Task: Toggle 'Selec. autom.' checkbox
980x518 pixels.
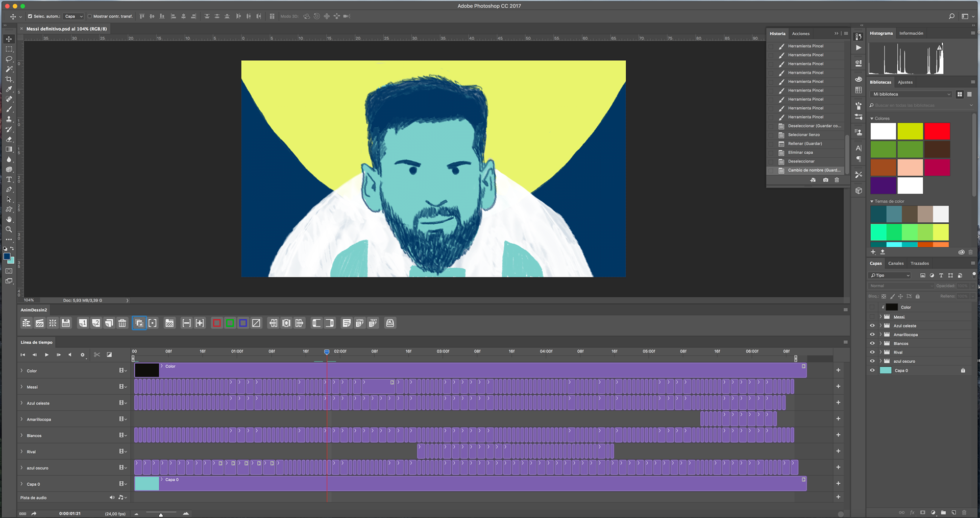Action: 30,16
